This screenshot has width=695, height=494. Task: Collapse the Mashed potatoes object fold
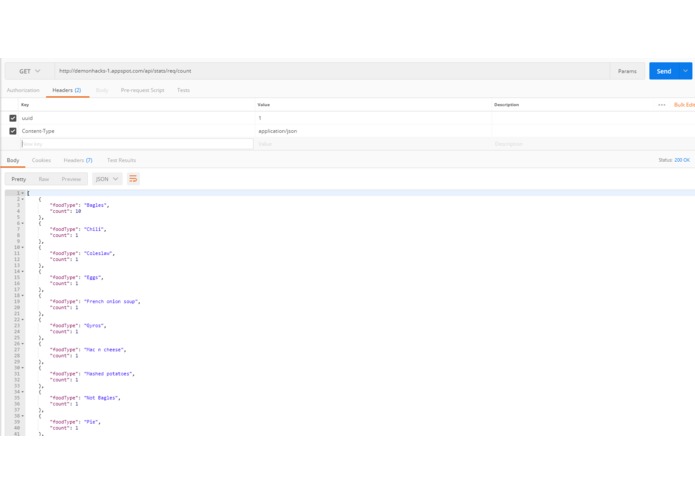23,368
